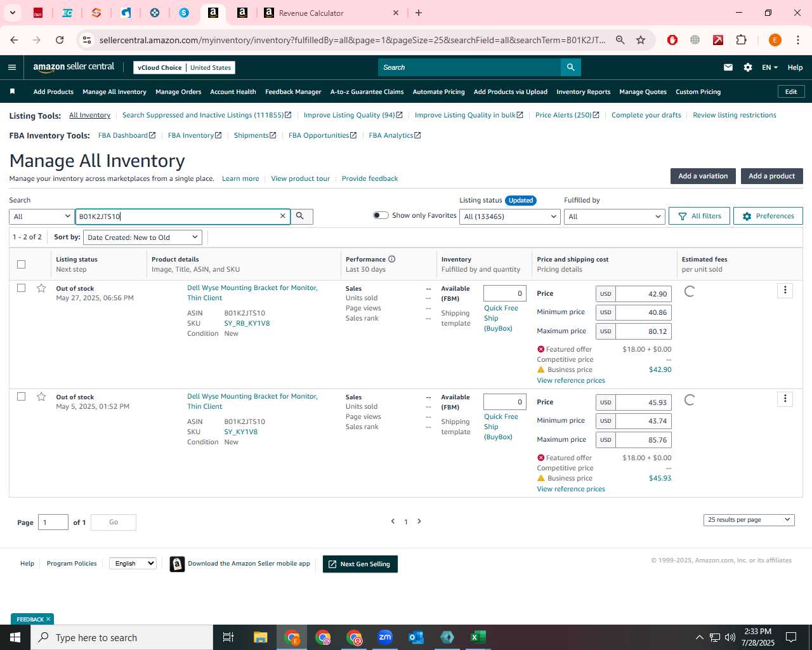Viewport: 812px width, 650px height.
Task: Open vCloud Choice United States marketplace switcher
Action: point(184,67)
